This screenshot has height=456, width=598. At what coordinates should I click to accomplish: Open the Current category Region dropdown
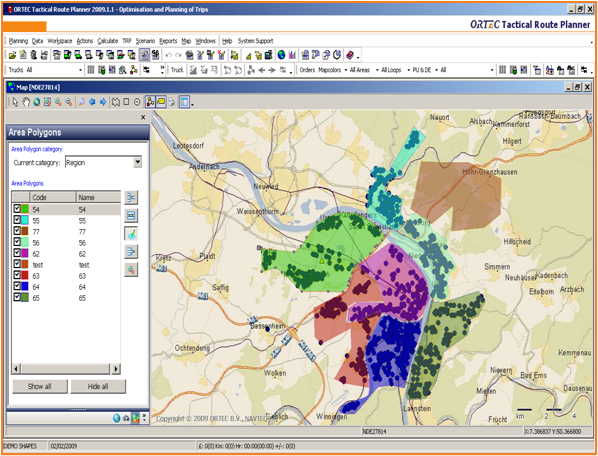coord(138,162)
